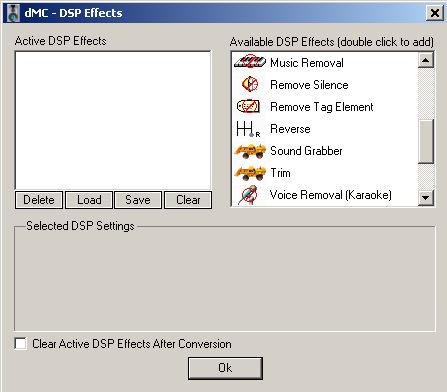Click the Remove Tag Element icon
Screen dimensions: 447x392
(248, 106)
